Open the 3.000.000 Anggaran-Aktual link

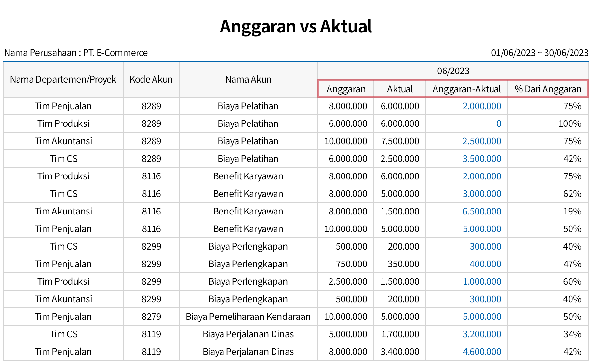(481, 194)
